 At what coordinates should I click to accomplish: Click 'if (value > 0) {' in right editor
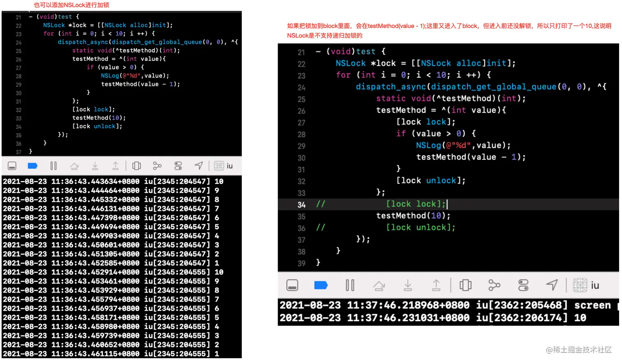(436, 134)
